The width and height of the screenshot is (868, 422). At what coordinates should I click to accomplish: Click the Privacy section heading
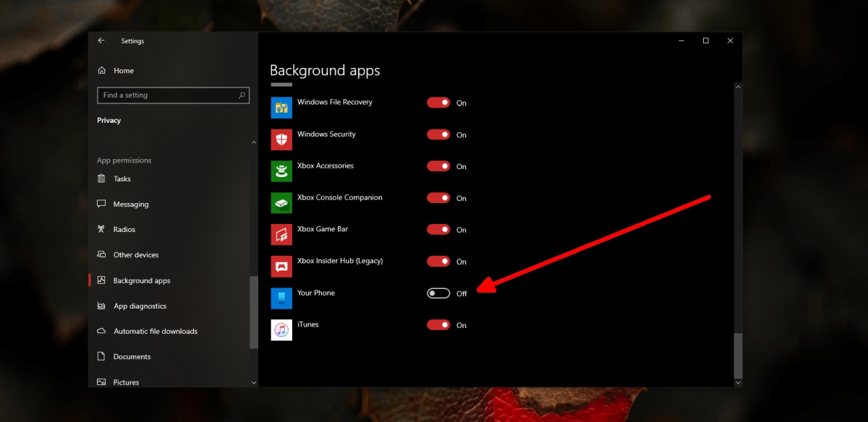[109, 121]
